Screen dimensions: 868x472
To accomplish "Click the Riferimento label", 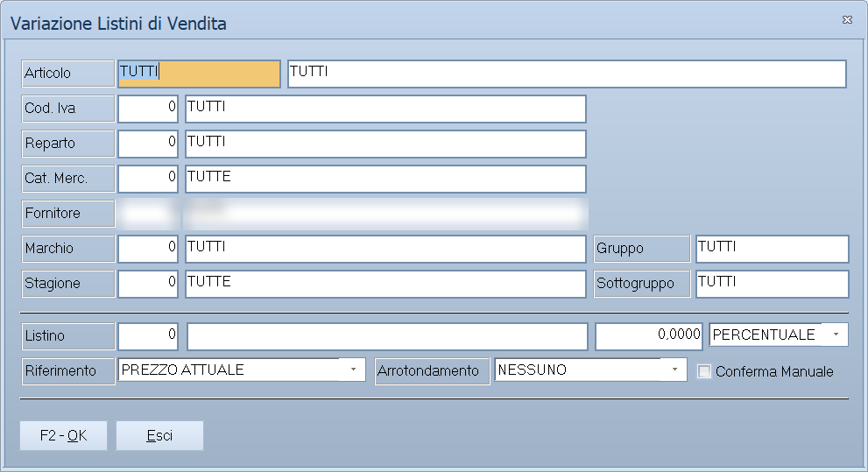I will tap(68, 370).
